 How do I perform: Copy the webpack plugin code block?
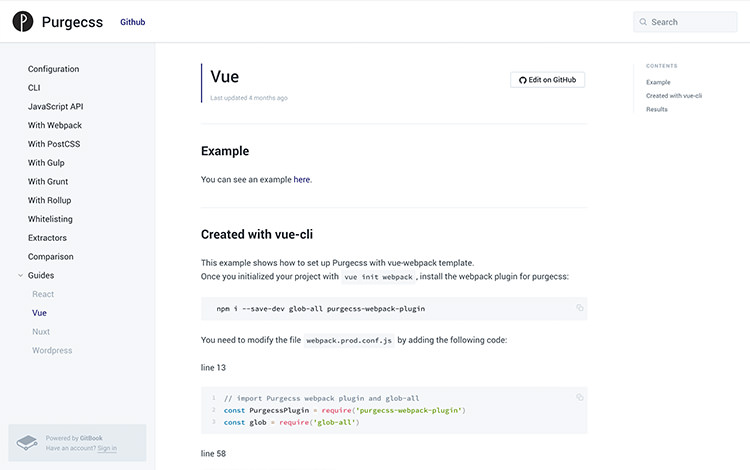point(579,397)
